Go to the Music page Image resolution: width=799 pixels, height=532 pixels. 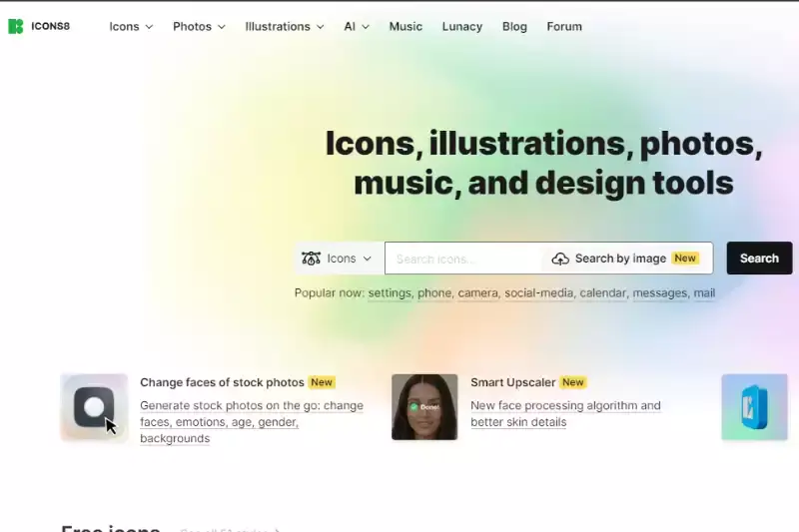point(405,27)
